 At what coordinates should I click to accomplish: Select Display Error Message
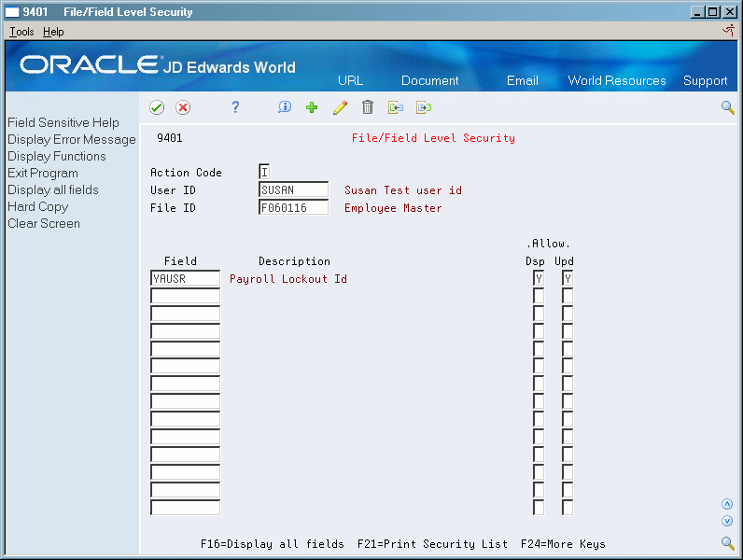72,140
